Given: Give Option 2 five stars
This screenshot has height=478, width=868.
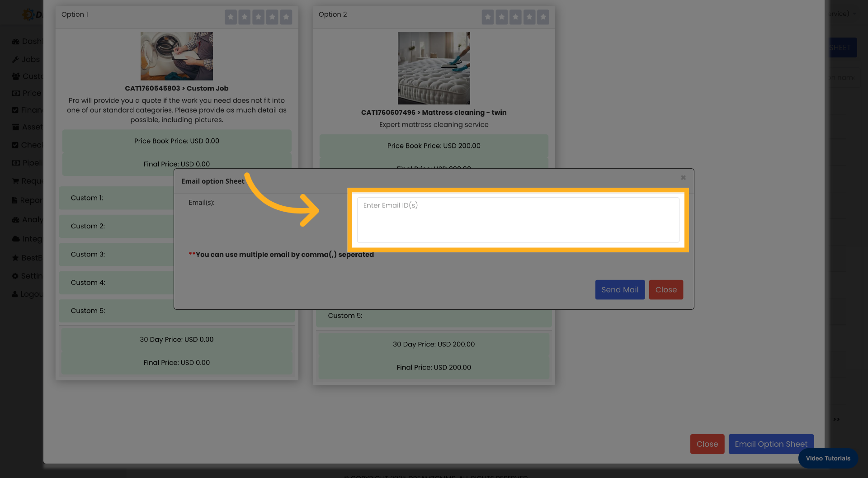Looking at the screenshot, I should click(542, 17).
